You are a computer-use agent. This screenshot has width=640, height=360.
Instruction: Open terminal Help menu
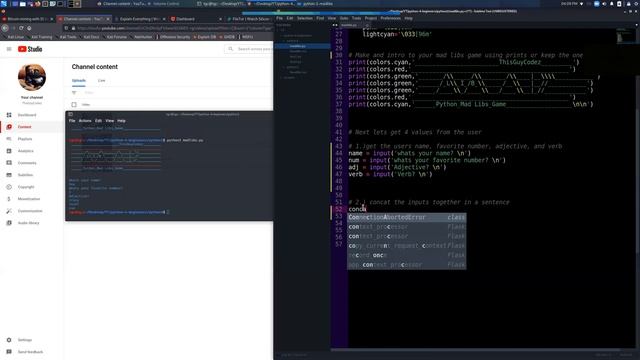[121, 121]
